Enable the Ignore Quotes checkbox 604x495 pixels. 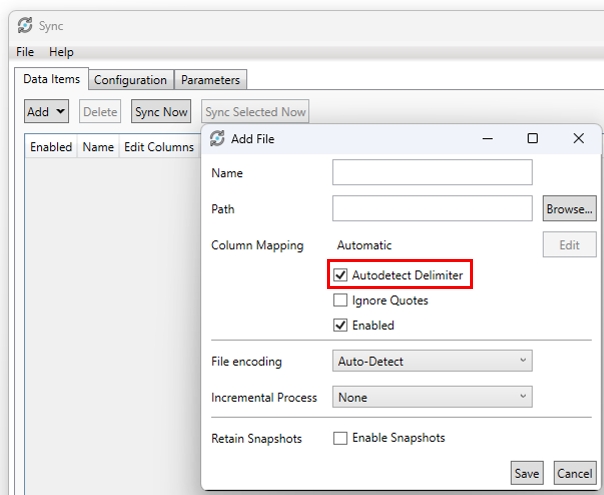341,300
